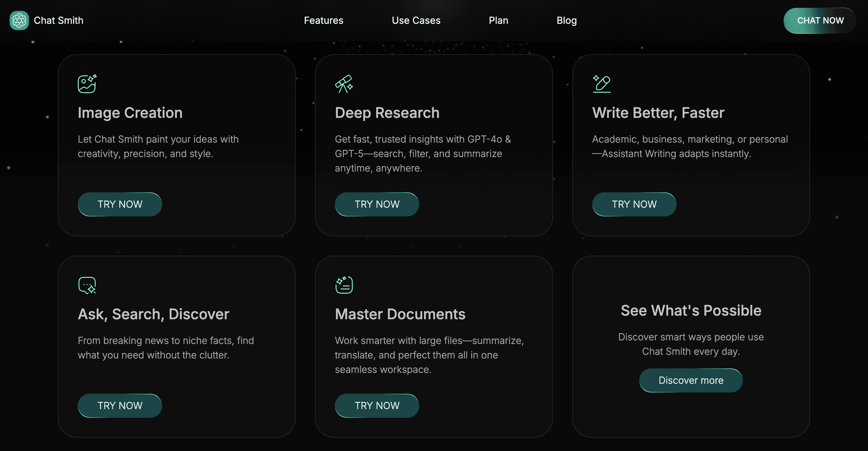Screen dimensions: 868x451
Task: Open the Features menu item
Action: 323,20
